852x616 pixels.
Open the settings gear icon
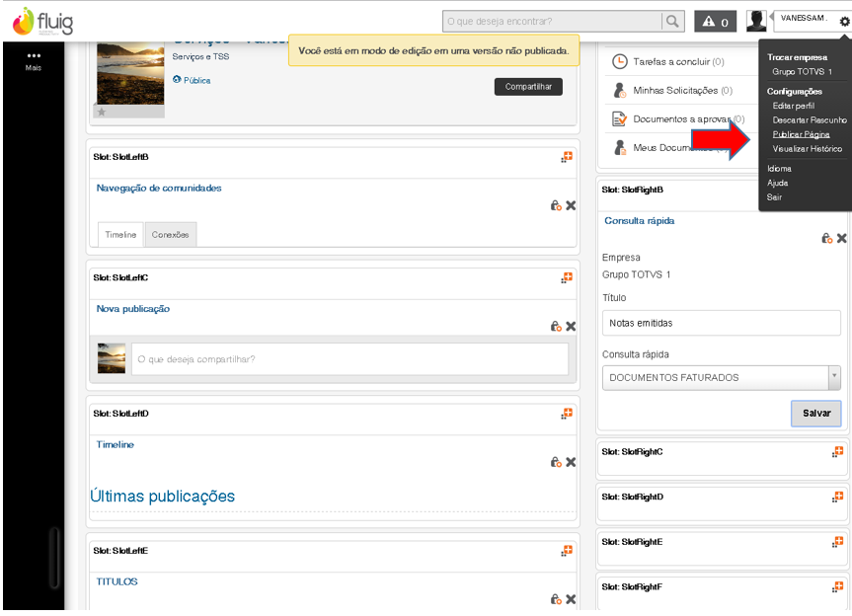(x=844, y=22)
